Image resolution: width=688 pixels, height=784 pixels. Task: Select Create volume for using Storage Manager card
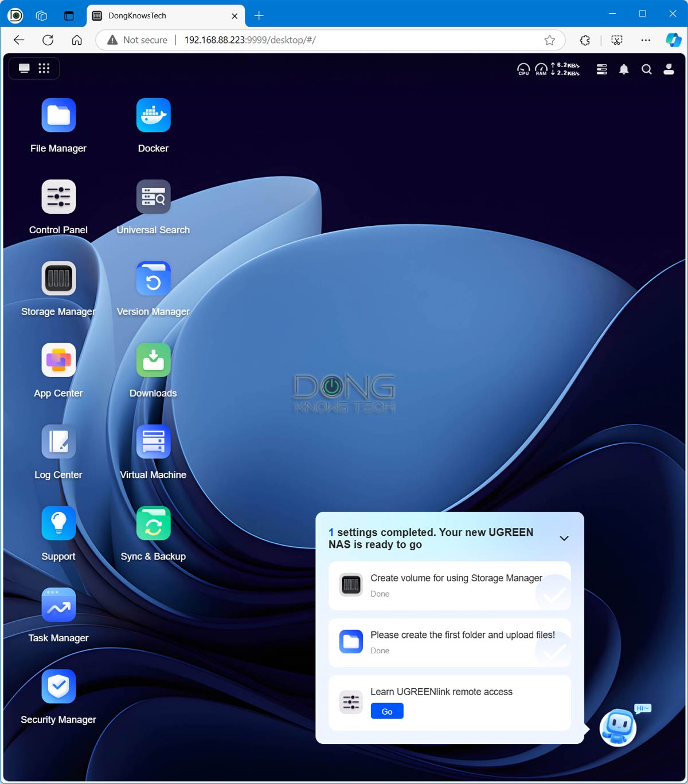[x=449, y=586]
